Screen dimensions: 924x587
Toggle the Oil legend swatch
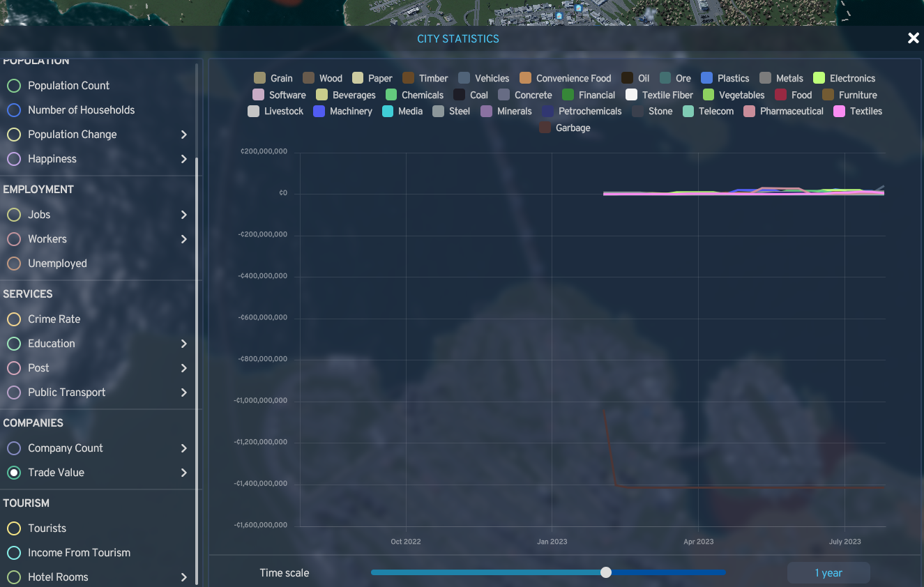[628, 78]
